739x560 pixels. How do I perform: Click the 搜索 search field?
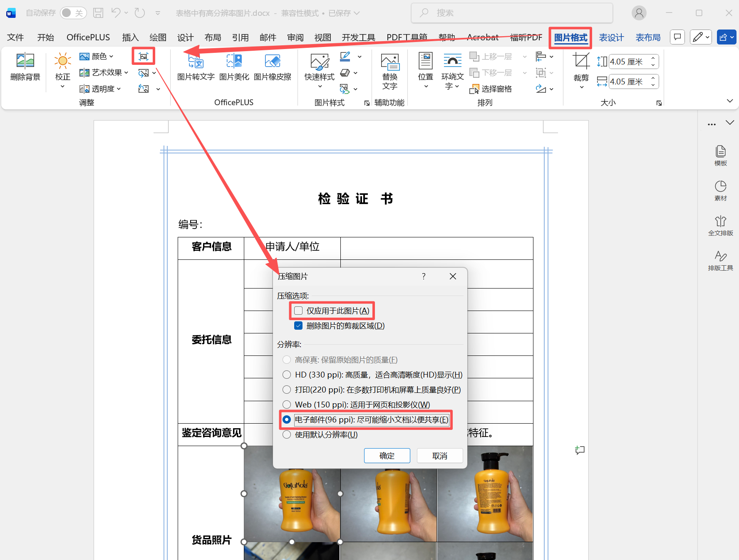(511, 12)
